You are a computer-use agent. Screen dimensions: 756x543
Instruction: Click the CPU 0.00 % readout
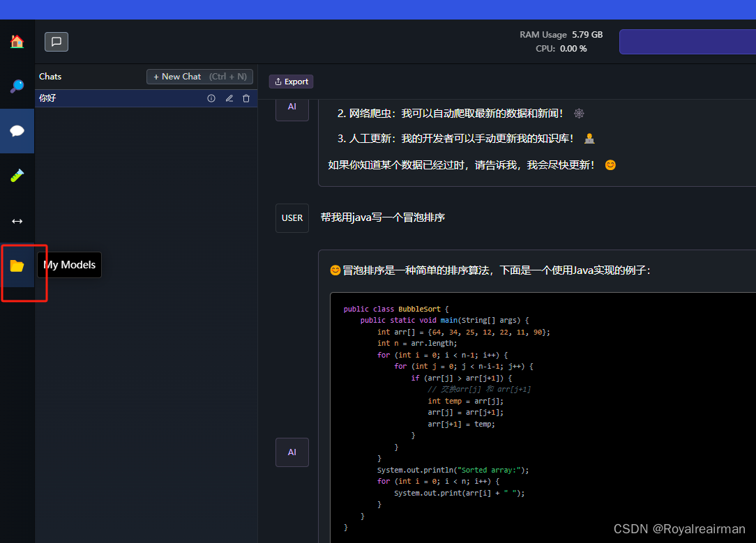coord(561,49)
